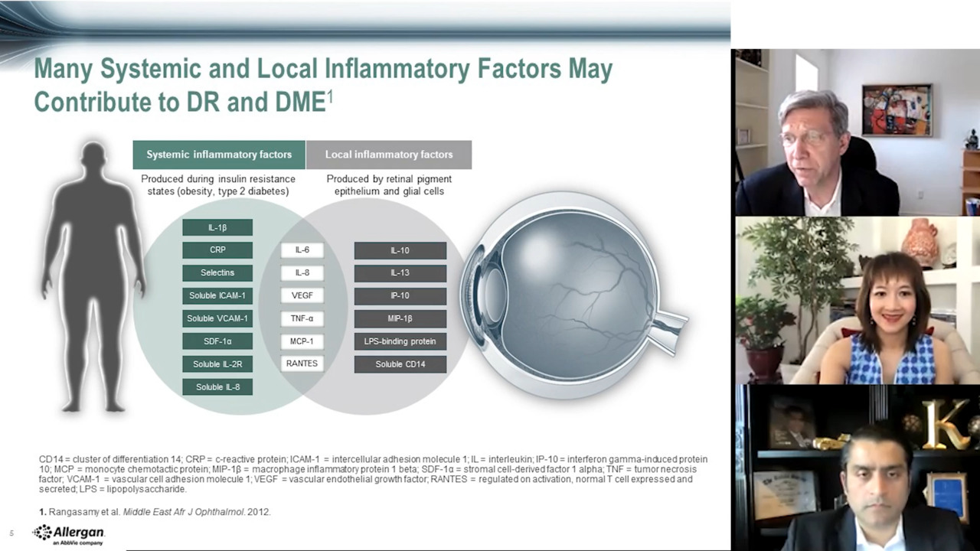Select the Soluble CD14 factor
The width and height of the screenshot is (980, 551).
click(400, 364)
